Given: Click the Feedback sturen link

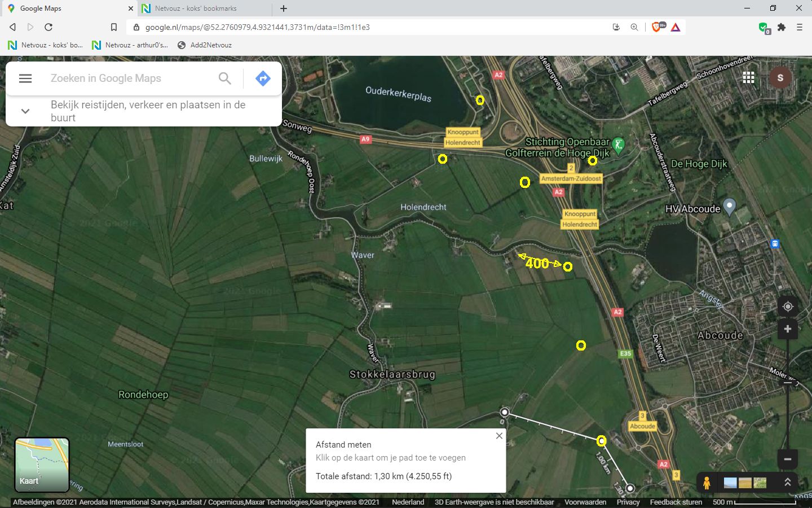Looking at the screenshot, I should pos(676,502).
